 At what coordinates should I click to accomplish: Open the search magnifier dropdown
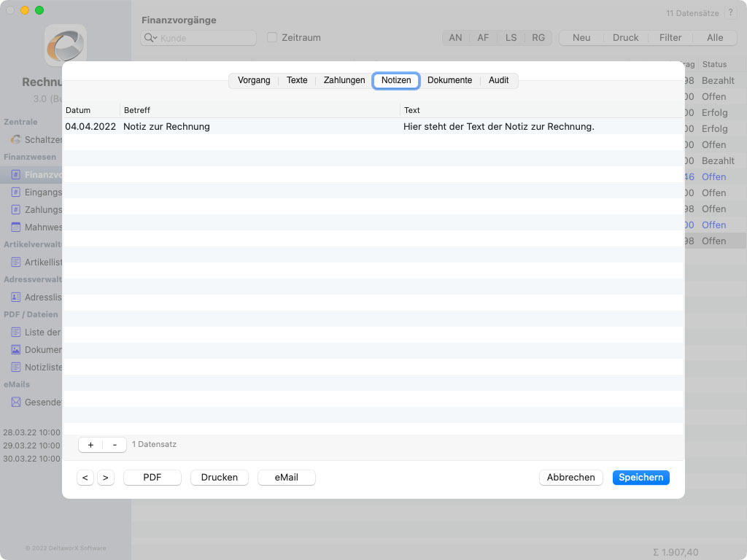coord(150,38)
